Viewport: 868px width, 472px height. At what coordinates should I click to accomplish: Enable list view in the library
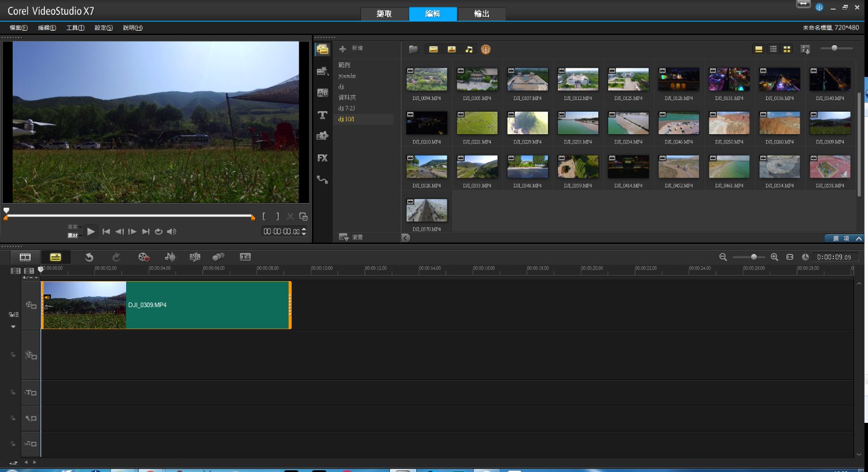click(x=773, y=49)
